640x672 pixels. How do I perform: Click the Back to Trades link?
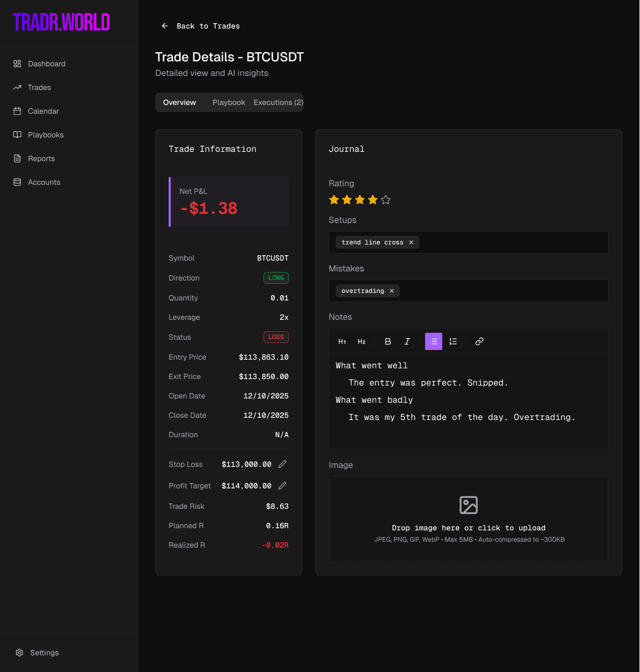pyautogui.click(x=200, y=26)
